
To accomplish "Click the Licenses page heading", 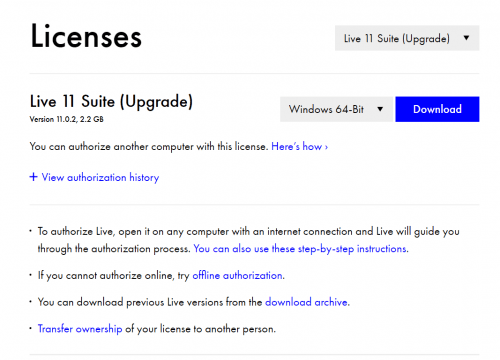I will coord(86,36).
